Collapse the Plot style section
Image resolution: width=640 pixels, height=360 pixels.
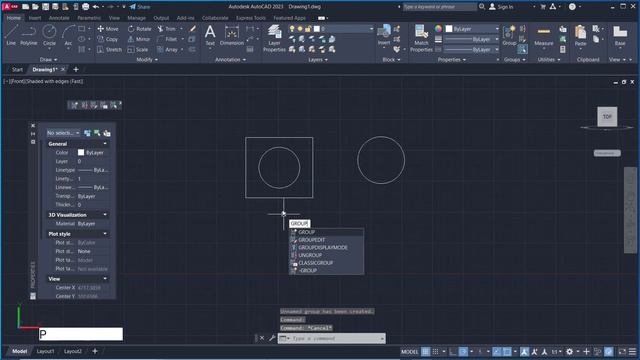click(x=105, y=234)
